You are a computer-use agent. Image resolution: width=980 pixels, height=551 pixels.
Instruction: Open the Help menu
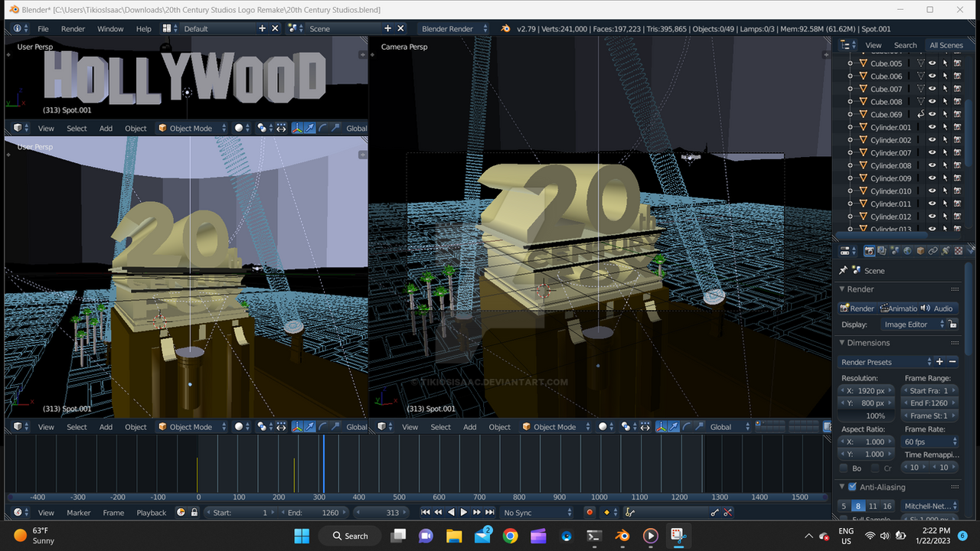pos(144,28)
